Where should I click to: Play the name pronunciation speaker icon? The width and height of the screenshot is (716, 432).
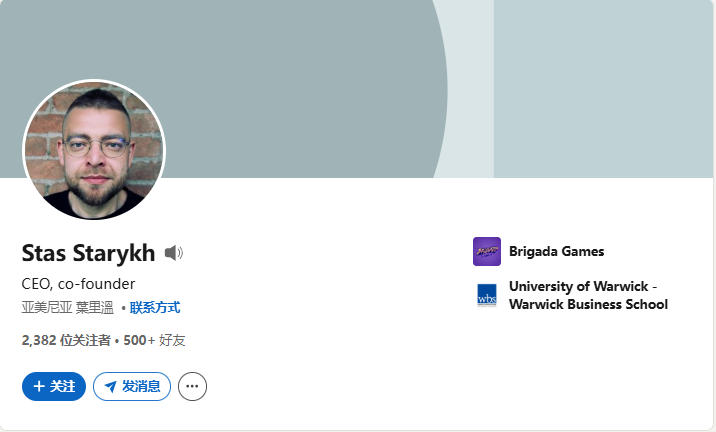pyautogui.click(x=174, y=253)
